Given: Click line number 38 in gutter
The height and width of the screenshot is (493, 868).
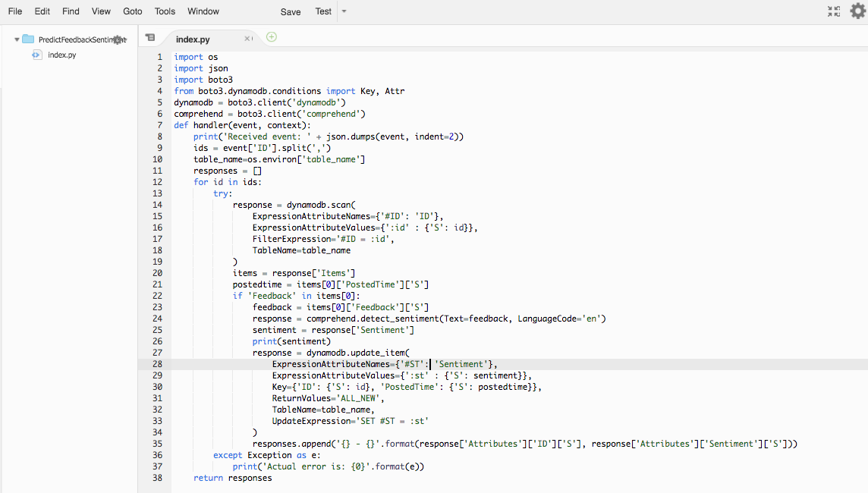Looking at the screenshot, I should (x=157, y=478).
